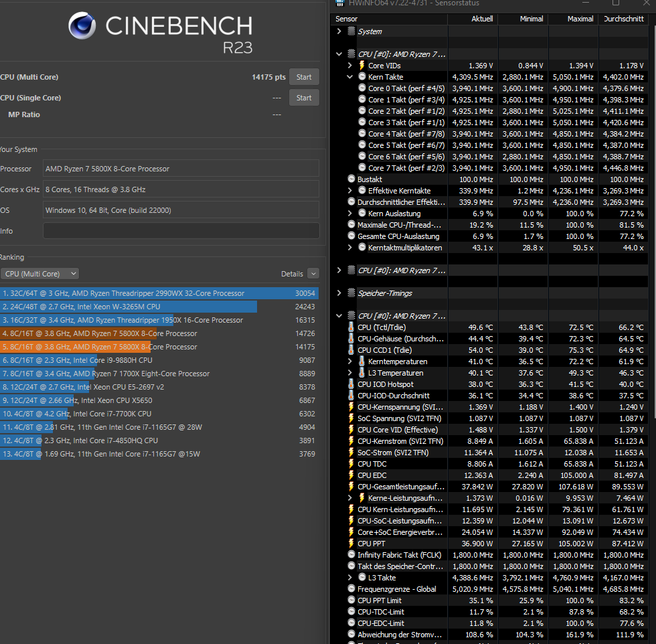The image size is (656, 644).
Task: Open the CPU (Multi Core) ranking dropdown
Action: [39, 274]
